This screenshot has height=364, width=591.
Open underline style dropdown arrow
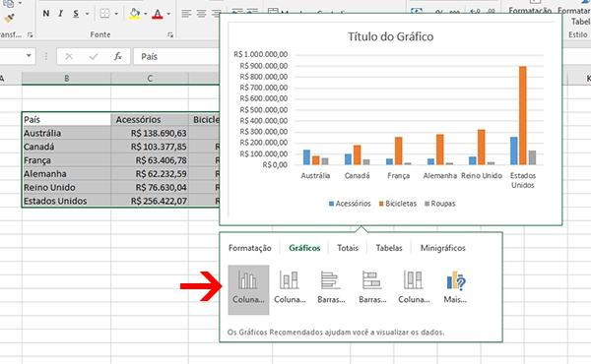pyautogui.click(x=87, y=14)
